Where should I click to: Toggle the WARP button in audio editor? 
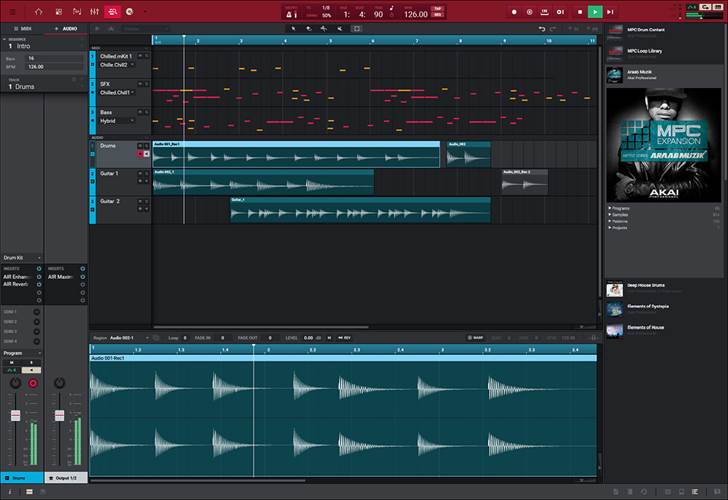[475, 338]
